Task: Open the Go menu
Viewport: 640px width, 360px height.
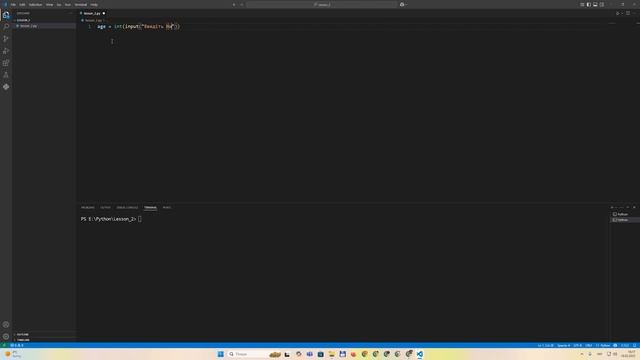Action: point(59,4)
